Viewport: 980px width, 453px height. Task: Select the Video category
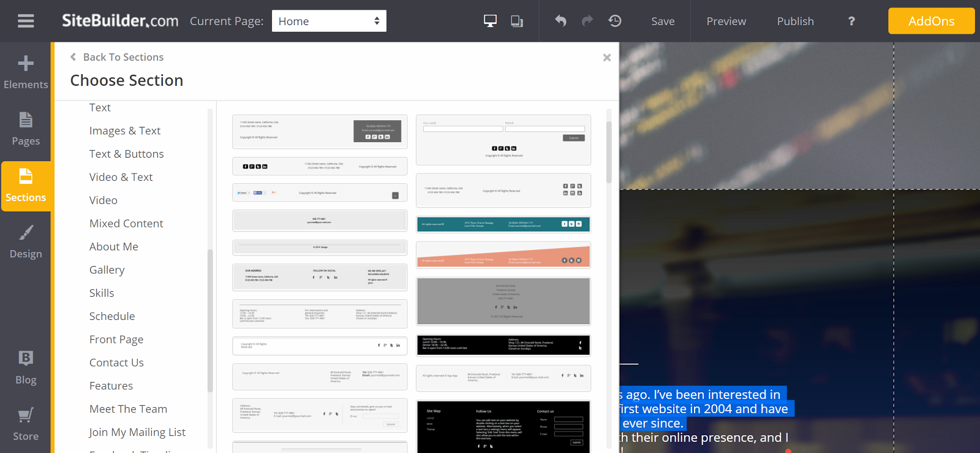[x=104, y=200]
